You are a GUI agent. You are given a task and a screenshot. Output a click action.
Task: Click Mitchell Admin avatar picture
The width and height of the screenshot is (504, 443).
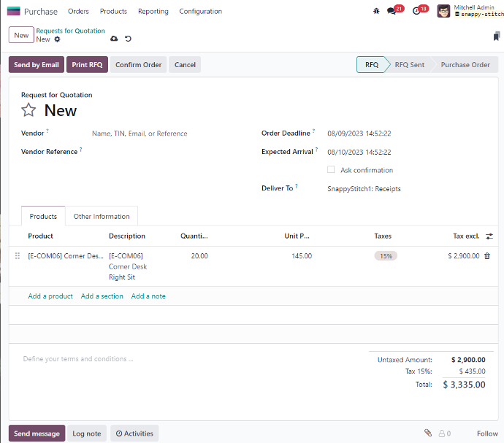point(443,11)
